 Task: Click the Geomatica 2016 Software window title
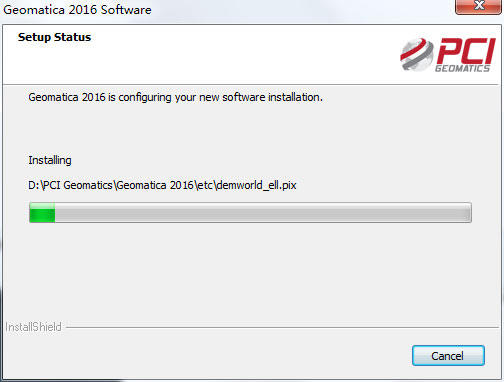[x=77, y=10]
